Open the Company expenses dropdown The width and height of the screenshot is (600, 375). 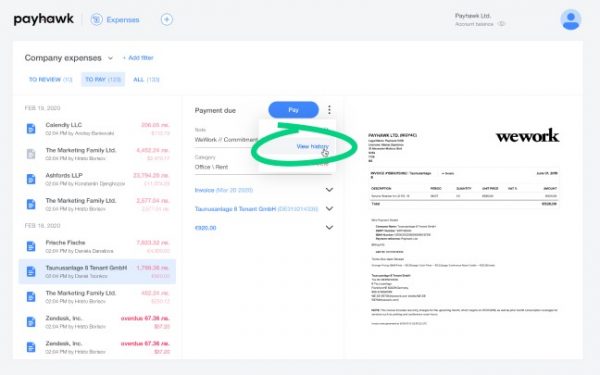click(x=69, y=58)
